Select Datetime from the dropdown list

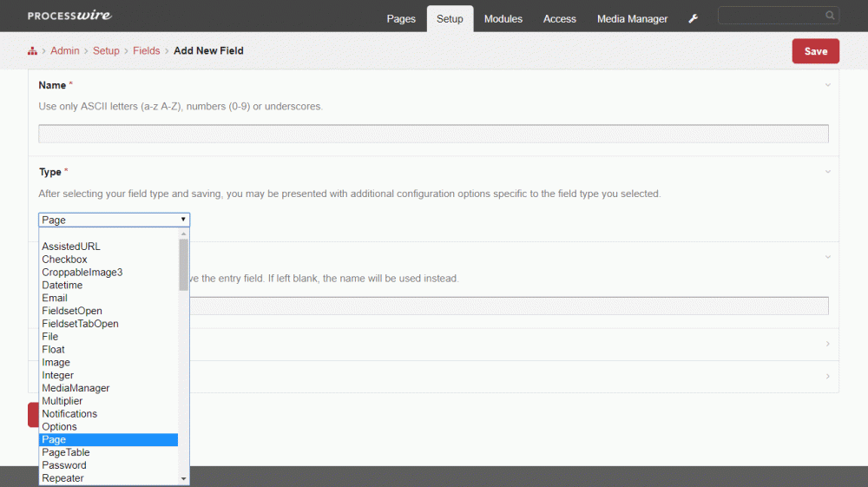62,285
